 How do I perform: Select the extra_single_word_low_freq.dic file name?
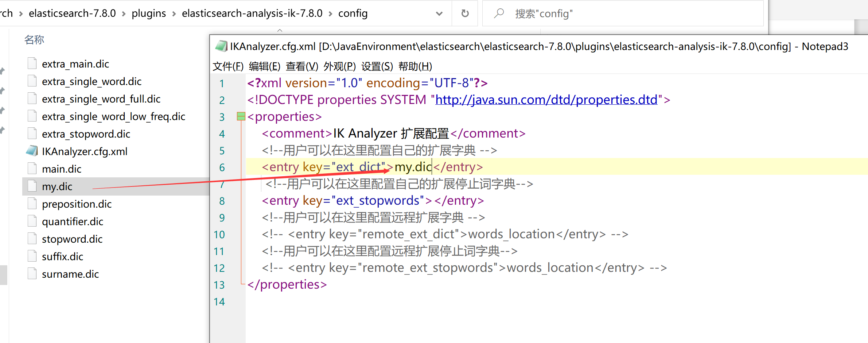coord(113,116)
